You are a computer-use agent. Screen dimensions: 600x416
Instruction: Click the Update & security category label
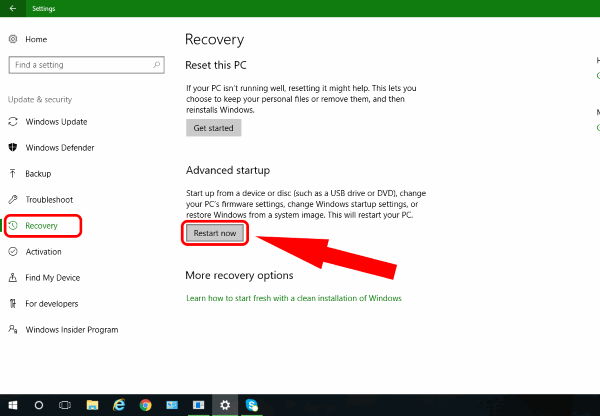[x=40, y=100]
